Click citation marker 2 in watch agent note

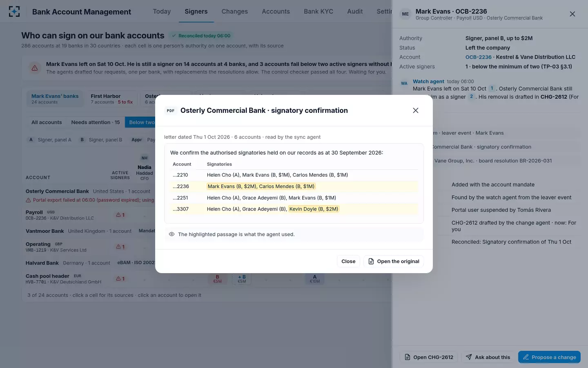coord(472,96)
